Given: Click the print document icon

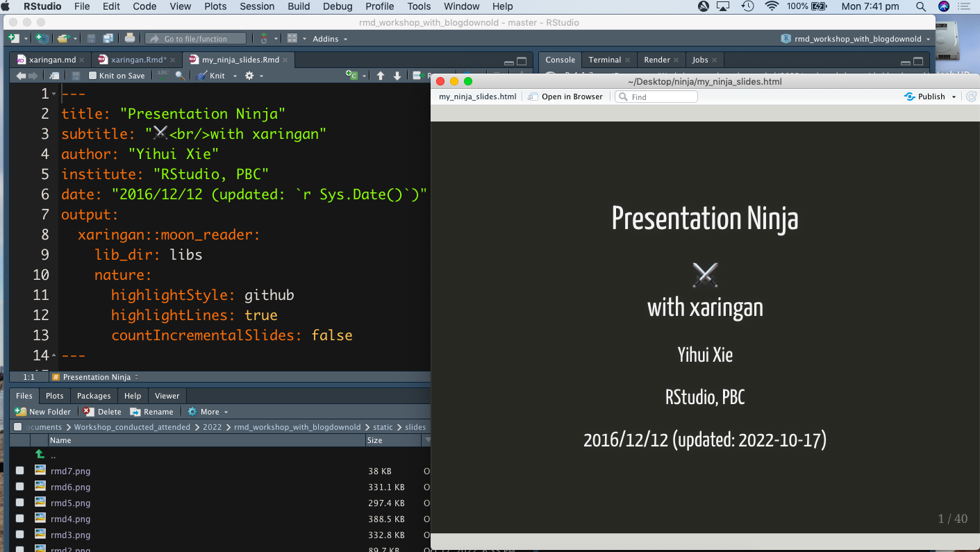Looking at the screenshot, I should point(130,39).
